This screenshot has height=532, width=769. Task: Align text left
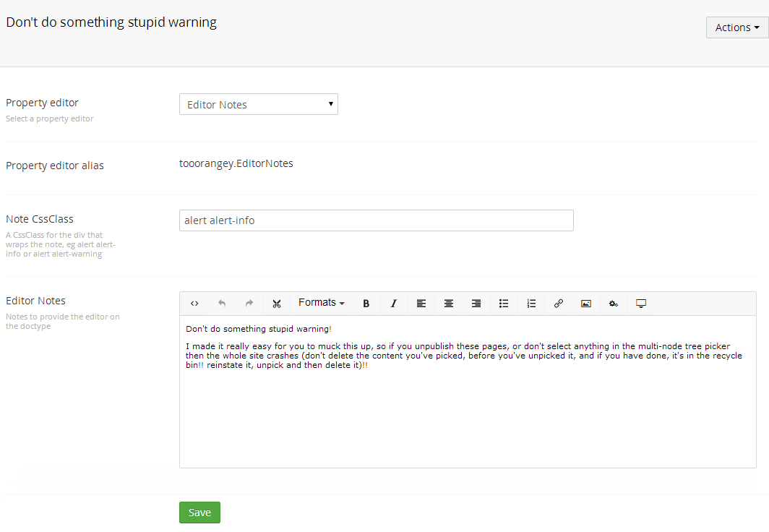coord(421,304)
